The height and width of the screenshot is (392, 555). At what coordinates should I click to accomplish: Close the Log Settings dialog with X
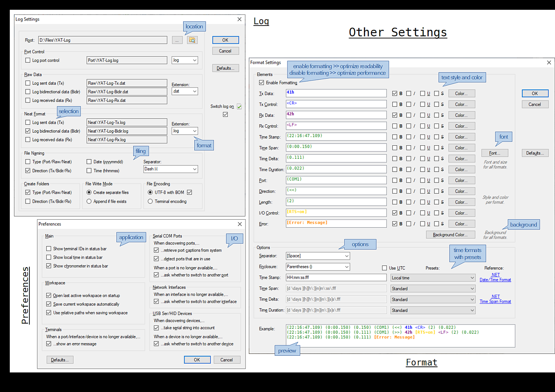pos(240,19)
